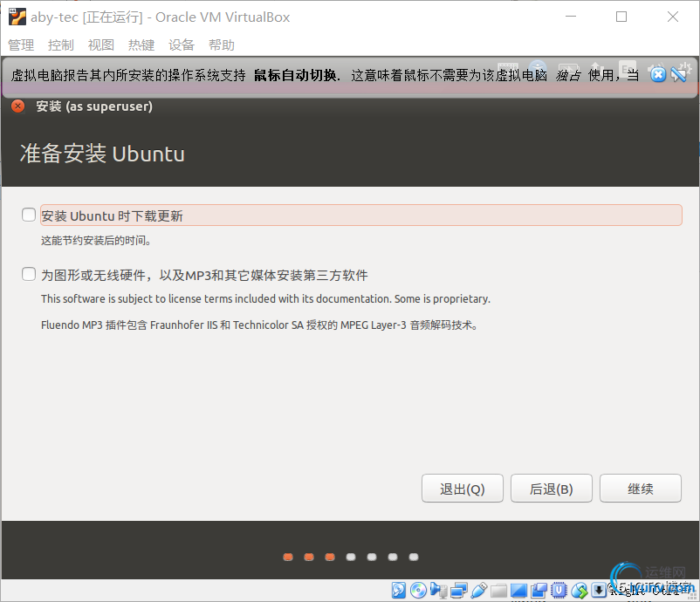Open the 热键 menu
The image size is (700, 602).
(141, 45)
